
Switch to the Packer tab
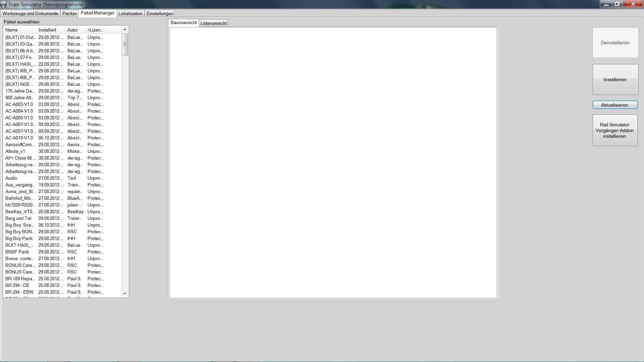tap(69, 13)
